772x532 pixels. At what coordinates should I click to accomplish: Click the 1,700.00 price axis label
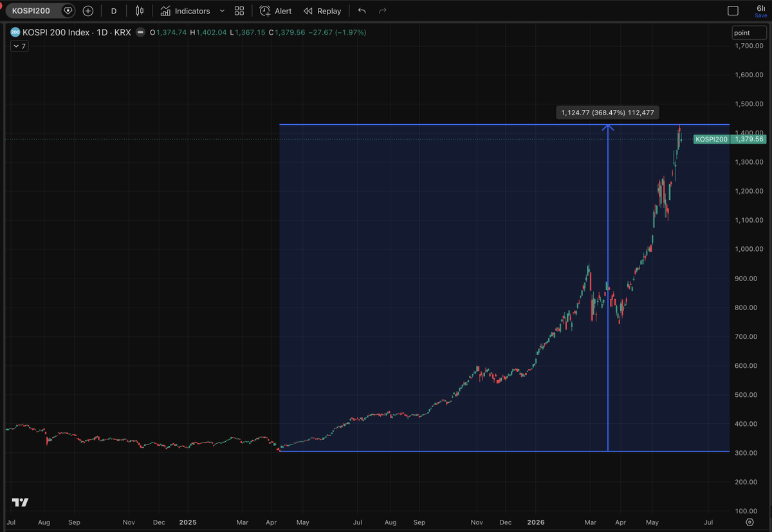[748, 46]
